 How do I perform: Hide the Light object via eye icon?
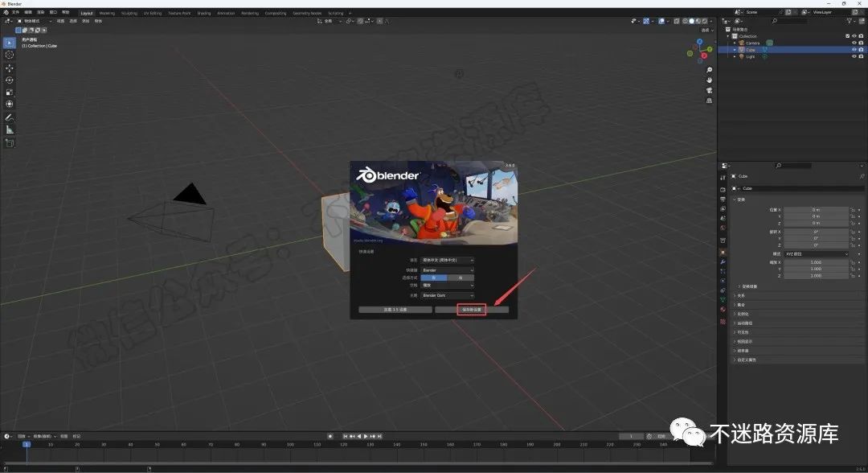pos(854,56)
